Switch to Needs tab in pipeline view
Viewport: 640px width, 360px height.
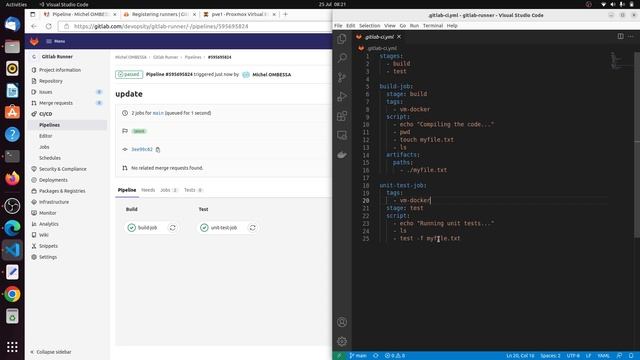[148, 190]
